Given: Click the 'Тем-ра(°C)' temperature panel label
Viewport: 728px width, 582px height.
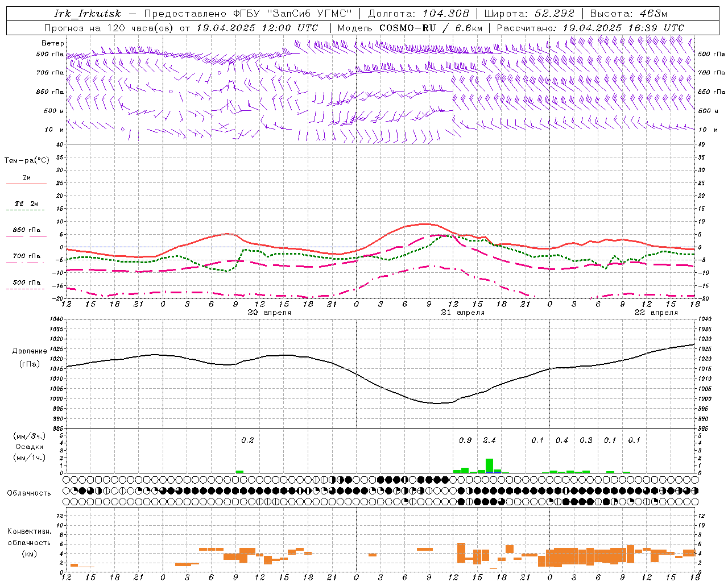Looking at the screenshot, I should pos(27,161).
